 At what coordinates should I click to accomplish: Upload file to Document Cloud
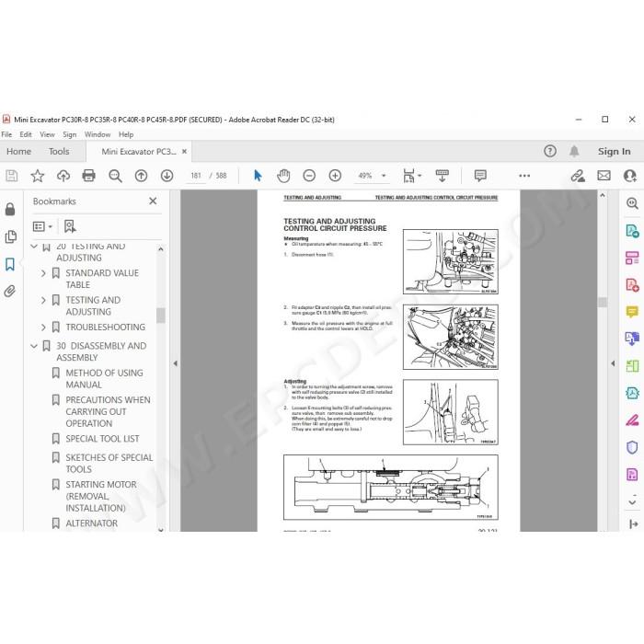[x=63, y=176]
